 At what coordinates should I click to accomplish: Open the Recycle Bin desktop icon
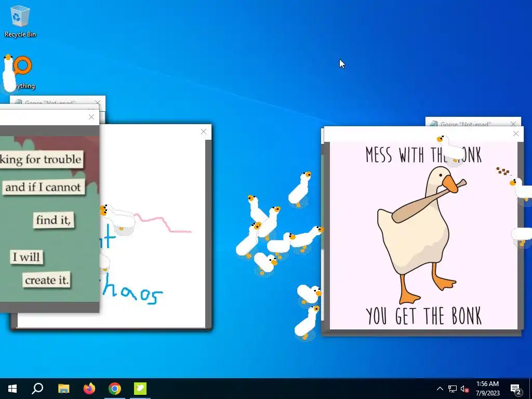click(x=20, y=21)
